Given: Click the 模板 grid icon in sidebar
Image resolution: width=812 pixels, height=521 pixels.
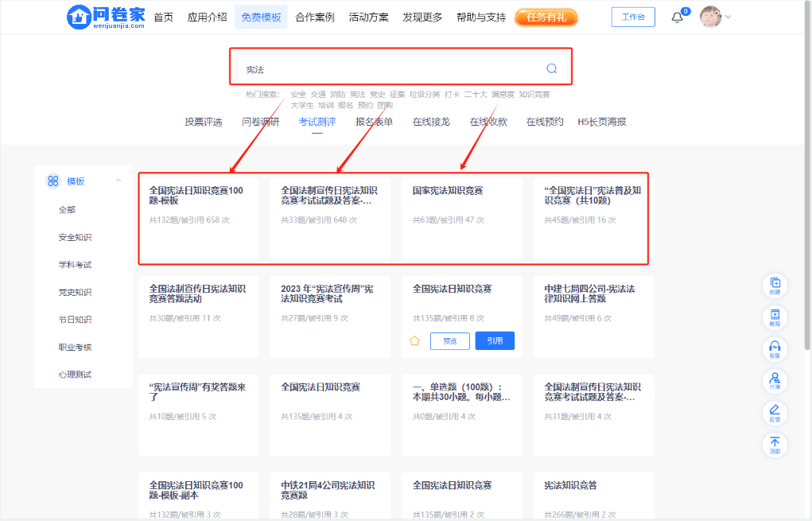Looking at the screenshot, I should tap(52, 181).
